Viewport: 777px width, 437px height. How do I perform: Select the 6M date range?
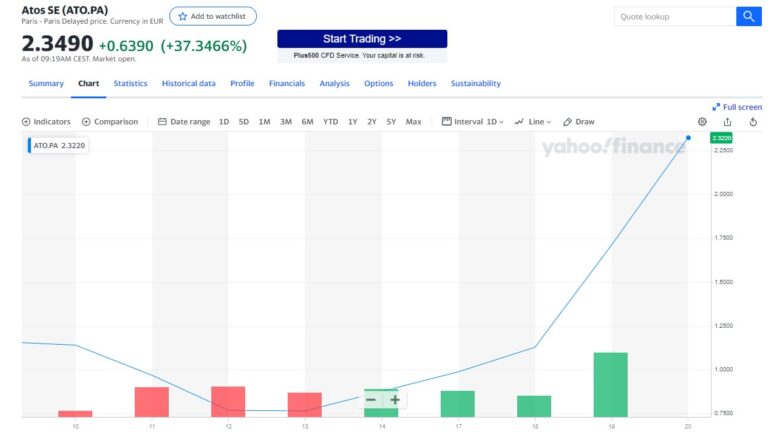tap(307, 122)
